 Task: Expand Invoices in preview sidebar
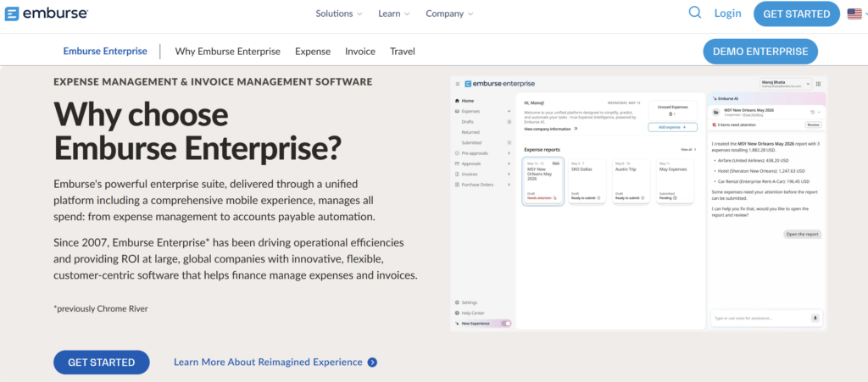[509, 174]
